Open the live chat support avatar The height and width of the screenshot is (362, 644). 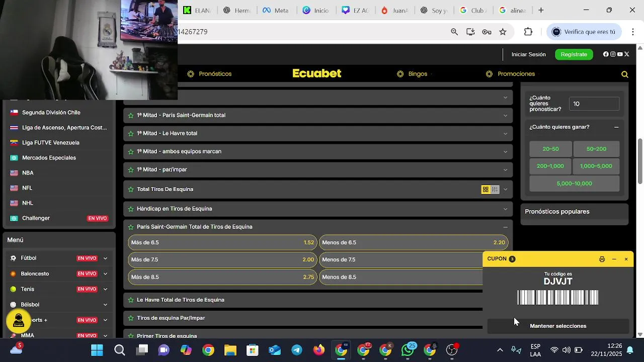(19, 321)
